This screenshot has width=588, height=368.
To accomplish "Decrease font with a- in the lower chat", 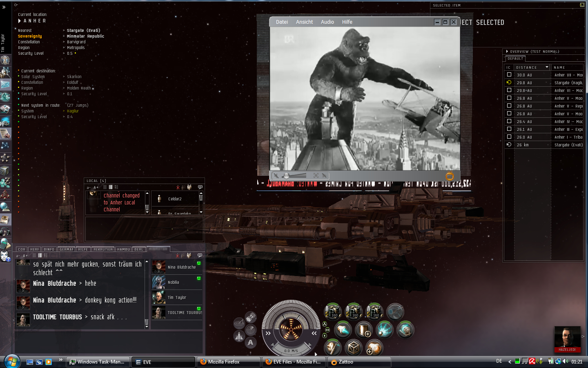I will point(18,256).
